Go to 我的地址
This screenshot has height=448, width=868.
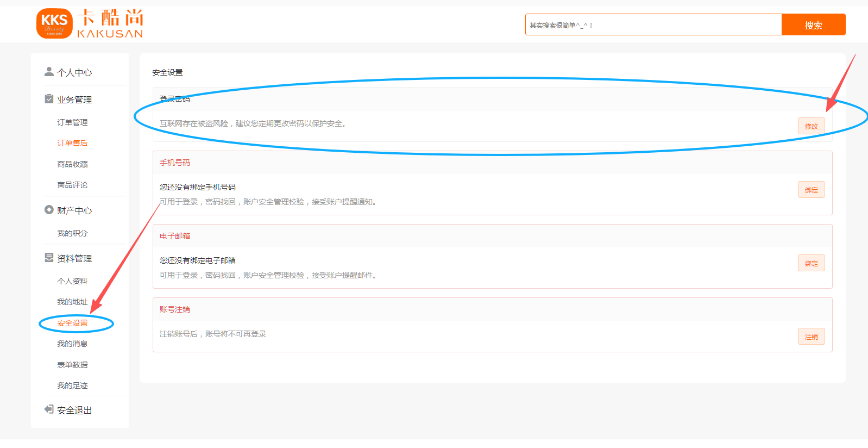[72, 302]
